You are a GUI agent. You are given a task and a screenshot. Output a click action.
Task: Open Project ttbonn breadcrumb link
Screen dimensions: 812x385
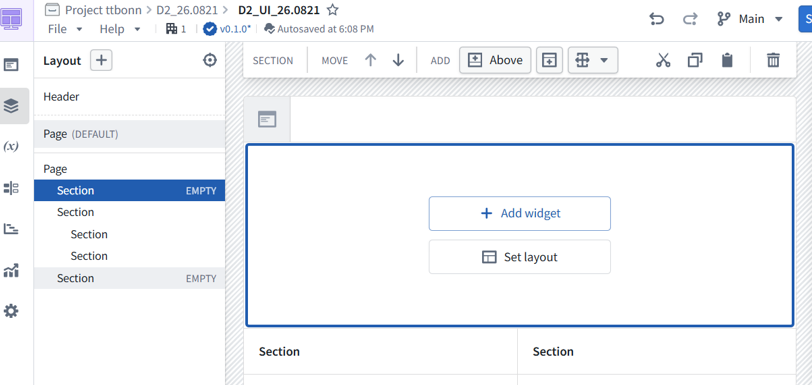(103, 9)
